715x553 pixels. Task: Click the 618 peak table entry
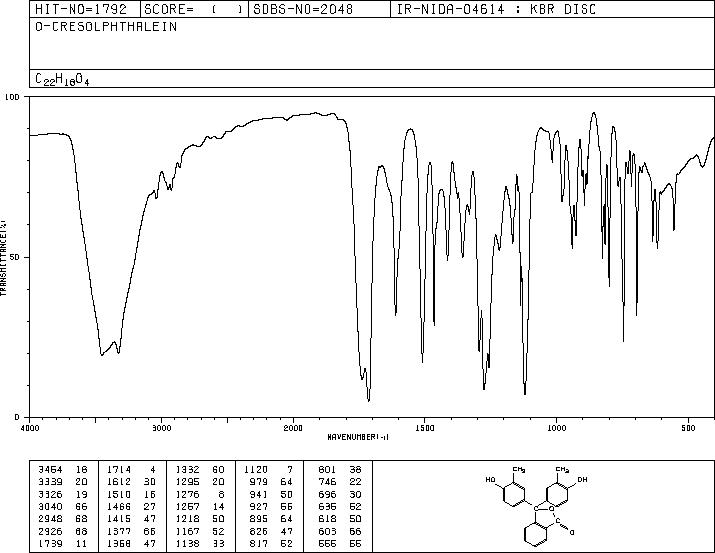tap(327, 519)
